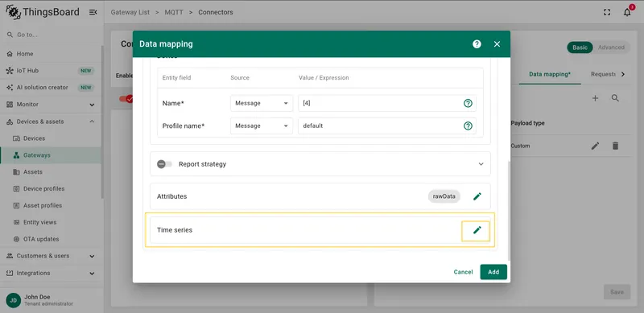
Task: Open AI solution creator in the sidebar
Action: click(x=50, y=88)
